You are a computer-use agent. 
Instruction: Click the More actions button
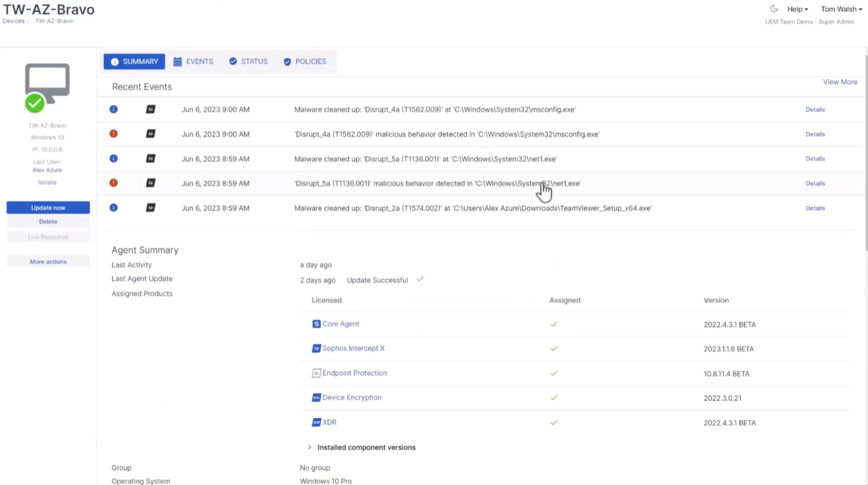pyautogui.click(x=48, y=262)
